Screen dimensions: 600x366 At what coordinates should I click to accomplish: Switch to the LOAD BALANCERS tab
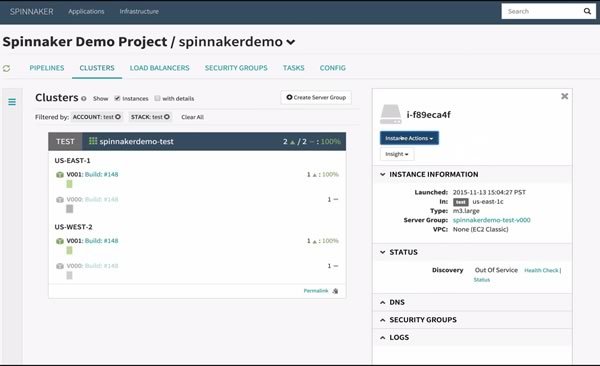(x=160, y=68)
